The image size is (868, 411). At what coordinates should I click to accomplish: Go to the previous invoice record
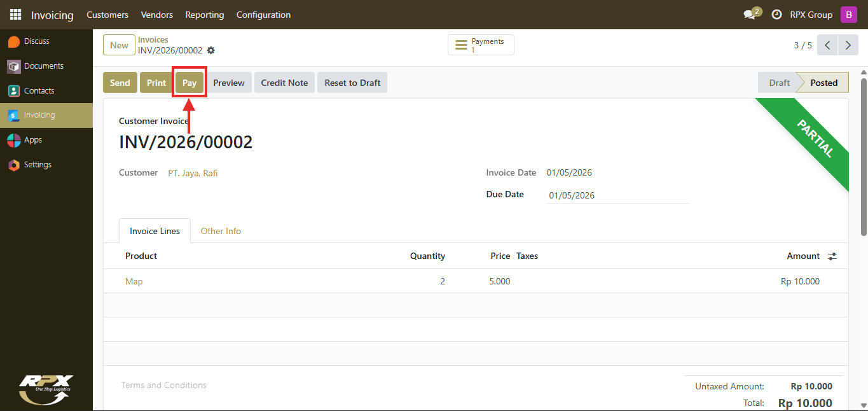(x=827, y=45)
